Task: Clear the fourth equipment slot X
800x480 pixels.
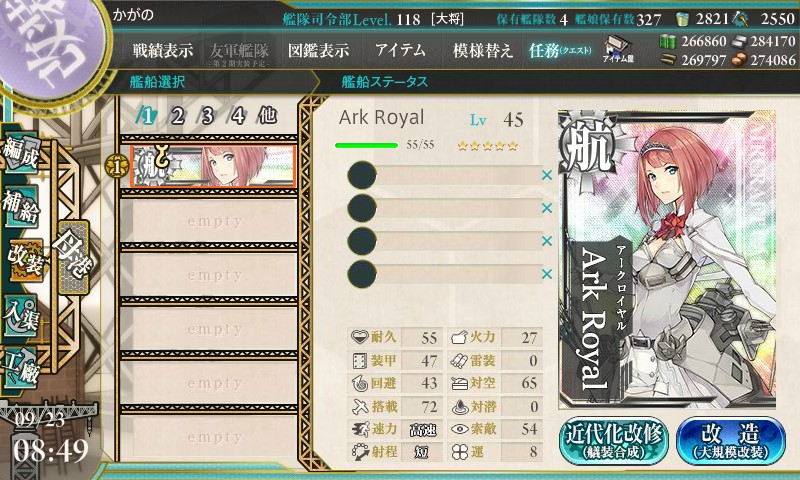Action: click(x=547, y=274)
